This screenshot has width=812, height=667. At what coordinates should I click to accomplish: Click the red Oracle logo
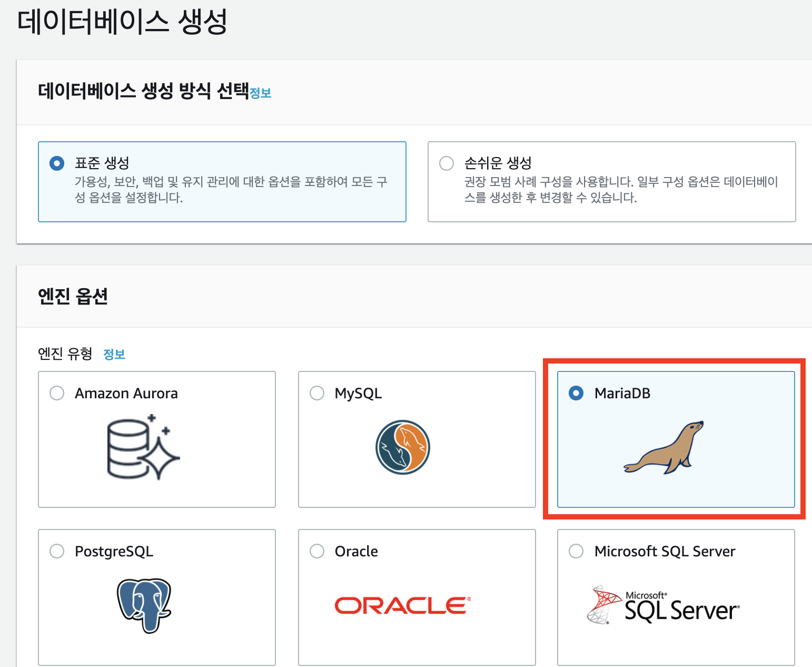tap(403, 605)
